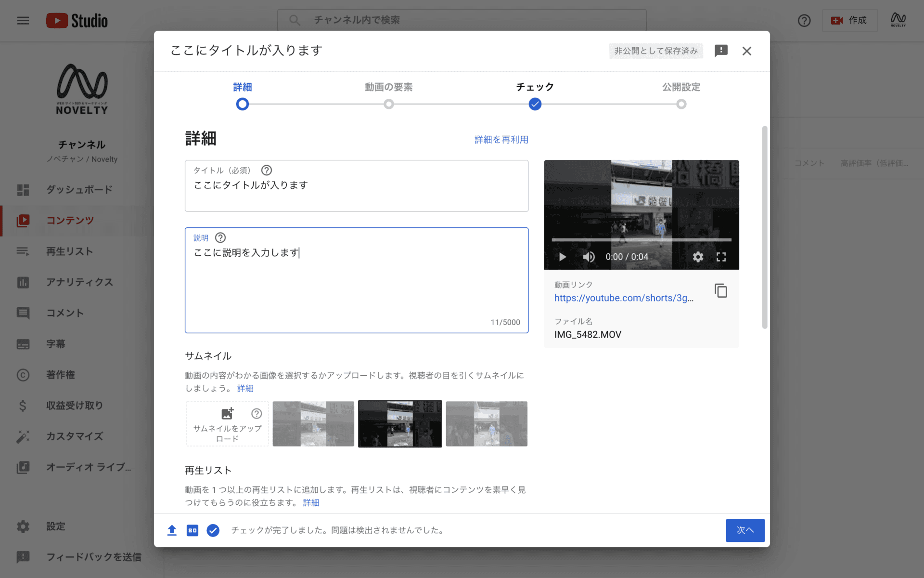This screenshot has width=924, height=578.
Task: Click the help icon next to タイトル
Action: (x=266, y=170)
